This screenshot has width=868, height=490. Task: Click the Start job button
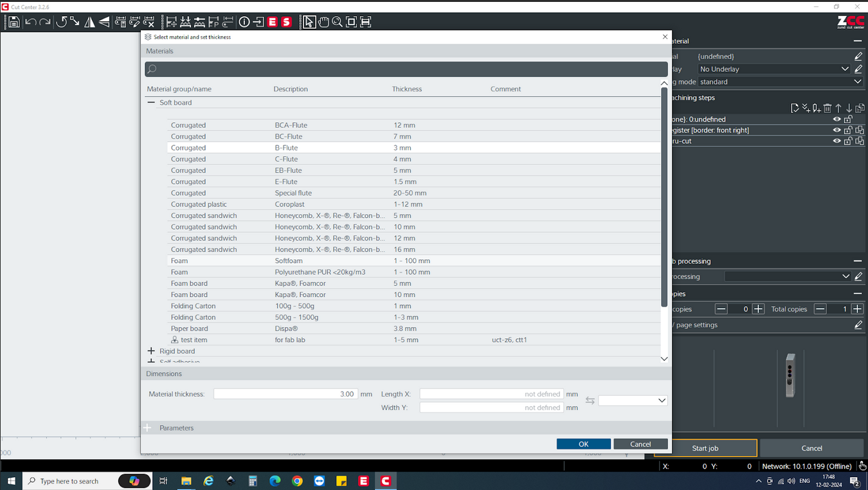pyautogui.click(x=705, y=448)
